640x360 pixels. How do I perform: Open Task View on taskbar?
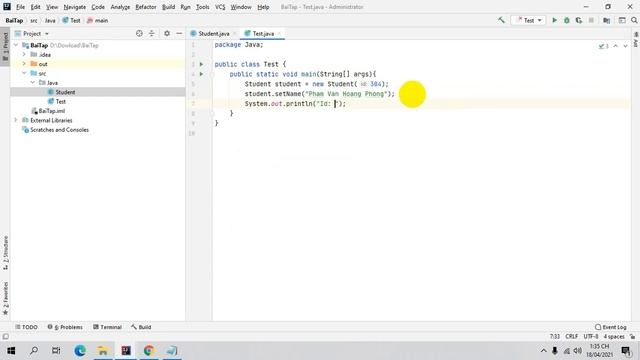[56, 351]
